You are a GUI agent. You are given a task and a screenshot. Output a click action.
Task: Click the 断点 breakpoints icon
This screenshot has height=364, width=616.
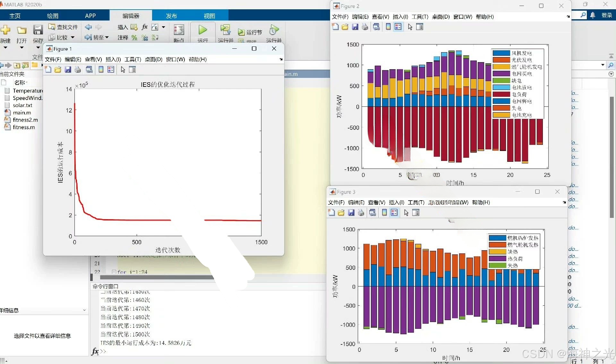[x=179, y=30]
